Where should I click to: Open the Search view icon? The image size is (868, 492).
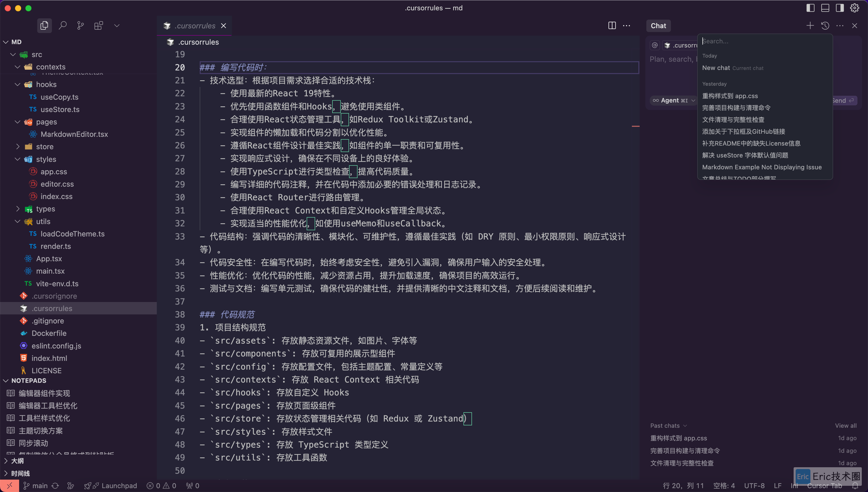pos(63,26)
